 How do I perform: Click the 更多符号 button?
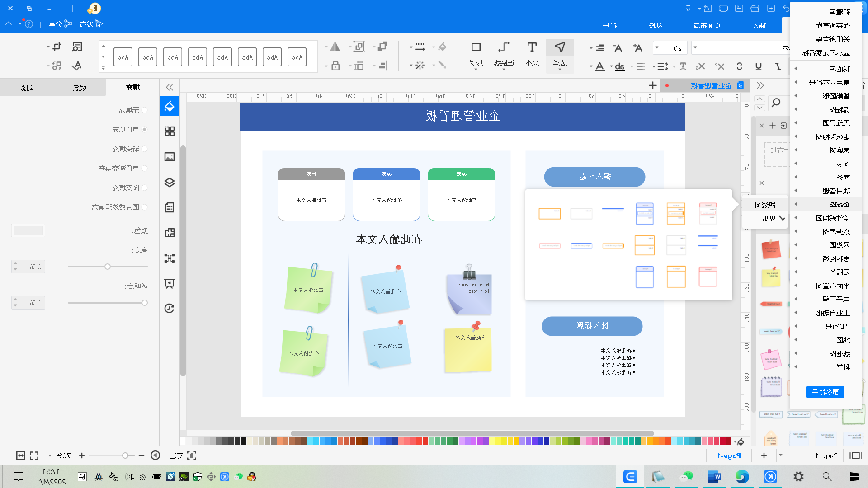pos(825,392)
